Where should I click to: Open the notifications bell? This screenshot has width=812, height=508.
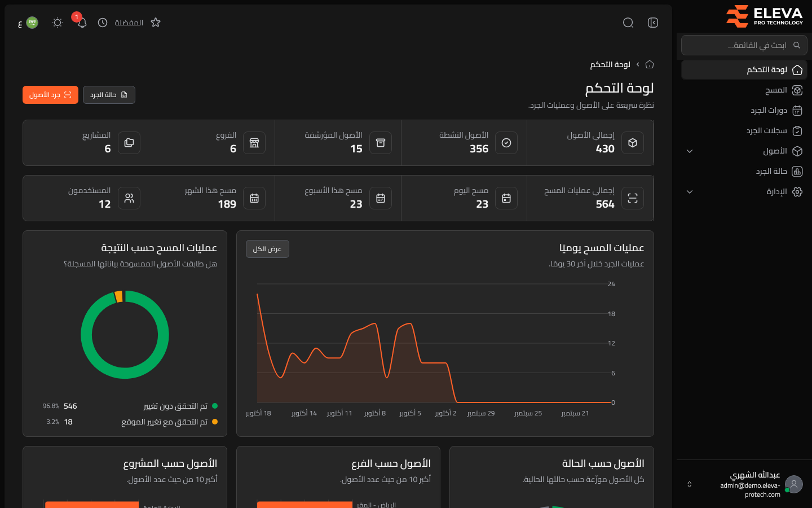[82, 23]
